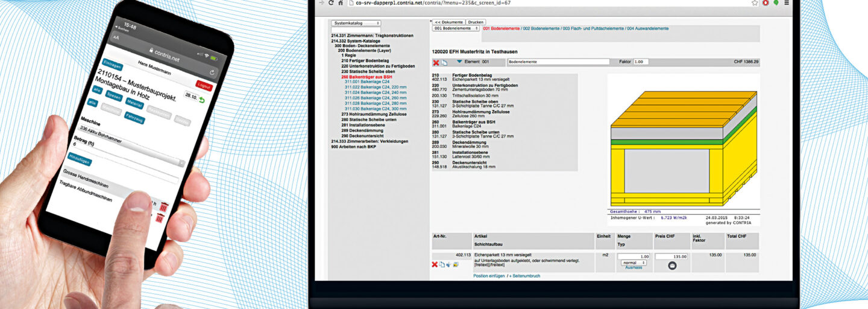The width and height of the screenshot is (868, 309).
Task: Click the Faktor input field
Action: click(641, 62)
